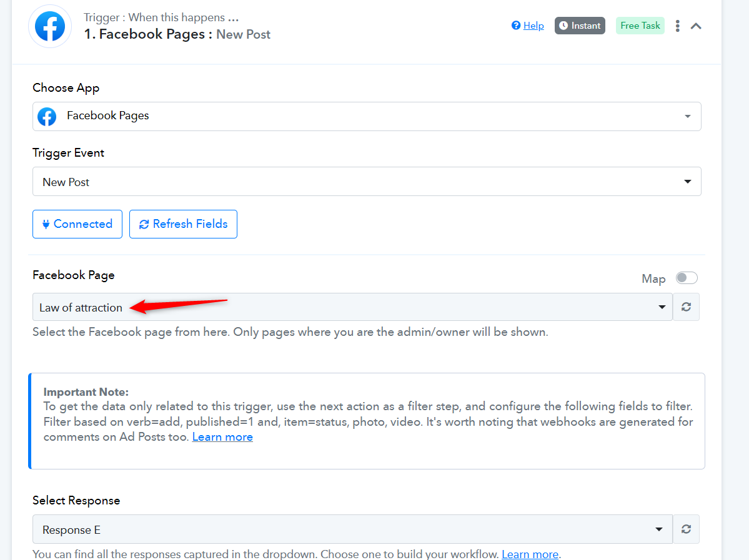Click the step title '1. Facebook Pages : New Post'
Screen dimensions: 749x560
click(x=177, y=34)
